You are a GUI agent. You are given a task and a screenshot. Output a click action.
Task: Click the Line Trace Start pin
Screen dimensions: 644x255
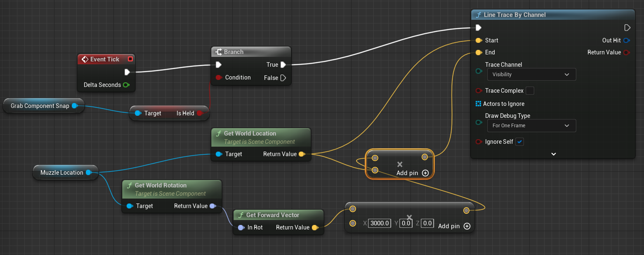coord(479,40)
